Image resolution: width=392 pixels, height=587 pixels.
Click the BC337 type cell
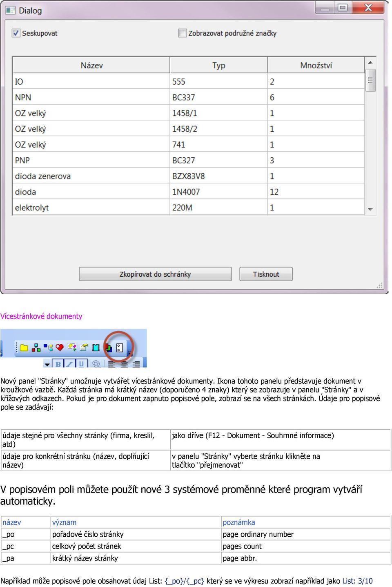218,97
